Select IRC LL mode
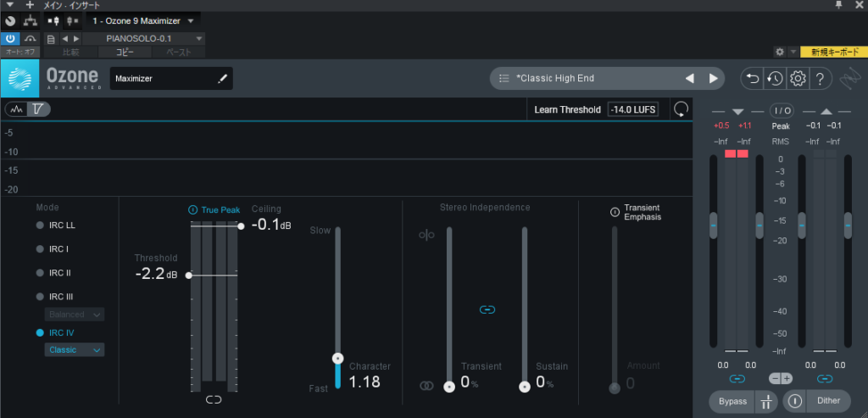 click(55, 226)
